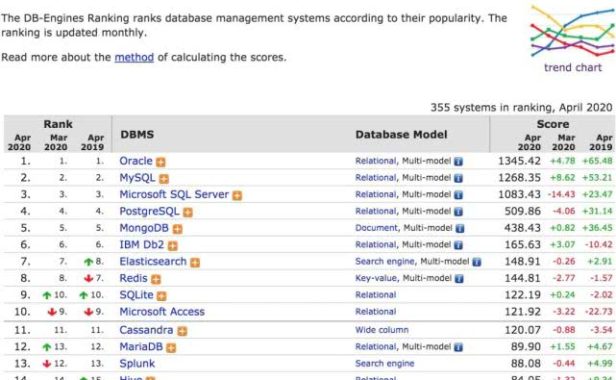Click the multi-model info icon for IBM Db2
The height and width of the screenshot is (380, 616).
tap(458, 245)
